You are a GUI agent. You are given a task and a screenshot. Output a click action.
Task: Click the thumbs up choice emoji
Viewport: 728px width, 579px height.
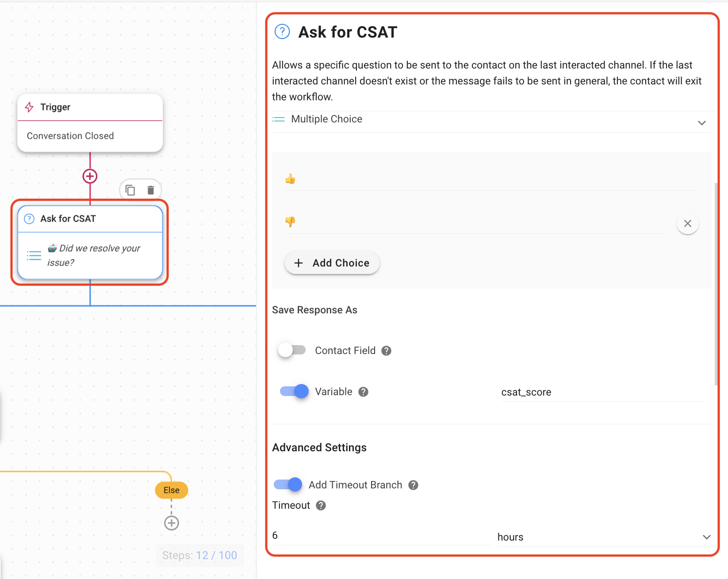[290, 179]
